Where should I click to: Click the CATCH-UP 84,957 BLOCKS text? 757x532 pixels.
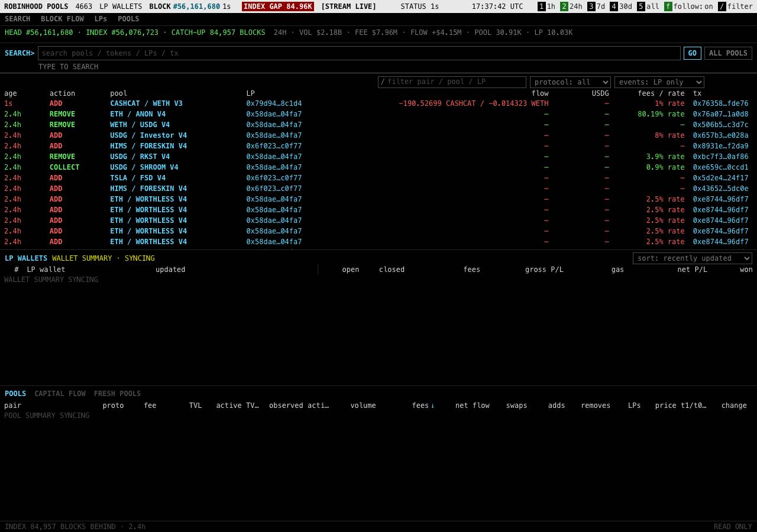pyautogui.click(x=218, y=33)
